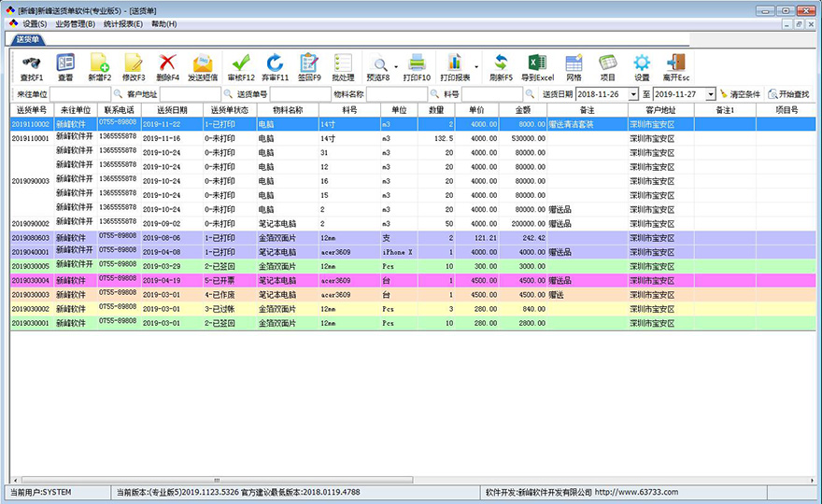Click the 打印报表 chart icon
Screen dimensions: 822x504
click(x=455, y=63)
